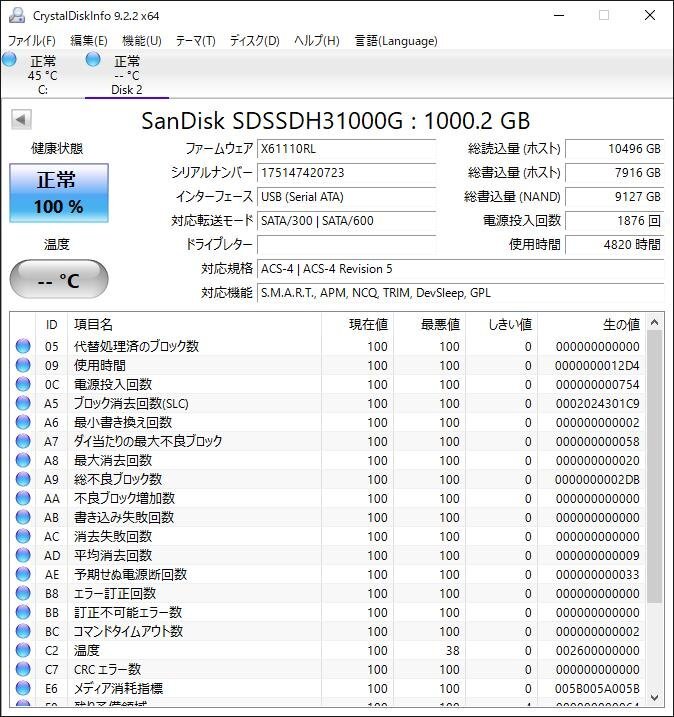Image resolution: width=674 pixels, height=717 pixels.
Task: Click the transfer mode field SATA/300 | SATA/600
Action: (x=346, y=221)
